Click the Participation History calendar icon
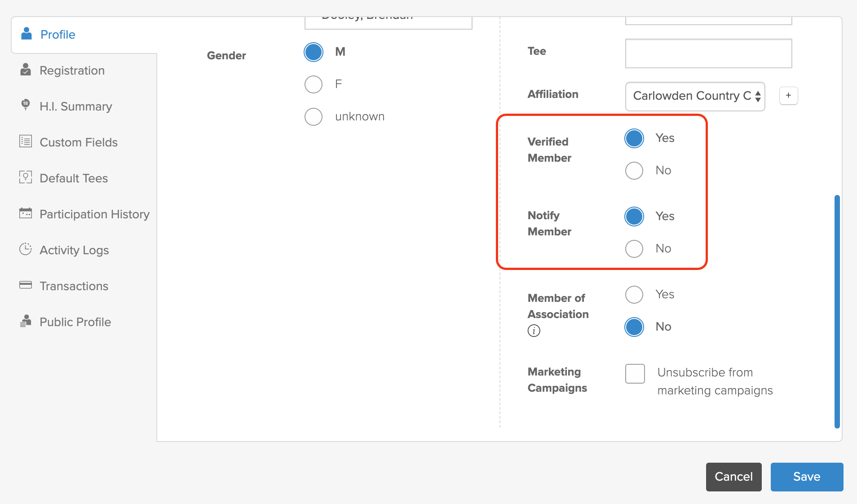The width and height of the screenshot is (857, 504). tap(26, 213)
